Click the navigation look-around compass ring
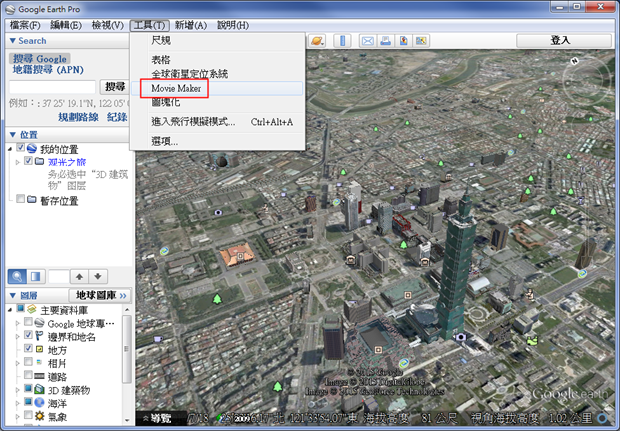The width and height of the screenshot is (620, 431). [x=587, y=82]
